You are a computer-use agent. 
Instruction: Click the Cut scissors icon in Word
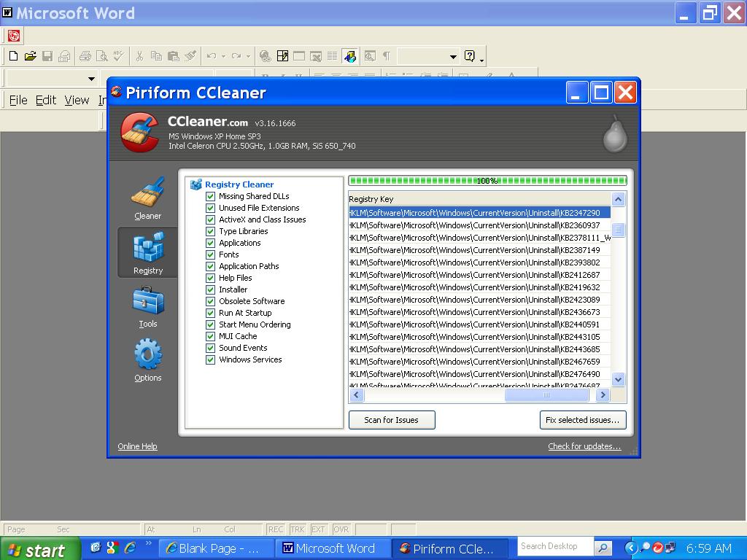pyautogui.click(x=139, y=56)
